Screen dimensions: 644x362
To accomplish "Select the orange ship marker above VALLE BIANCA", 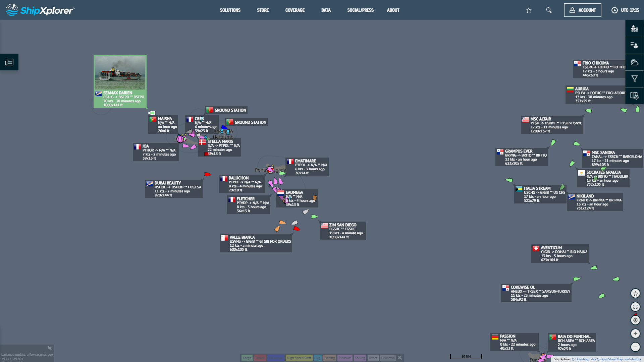I will click(x=282, y=222).
